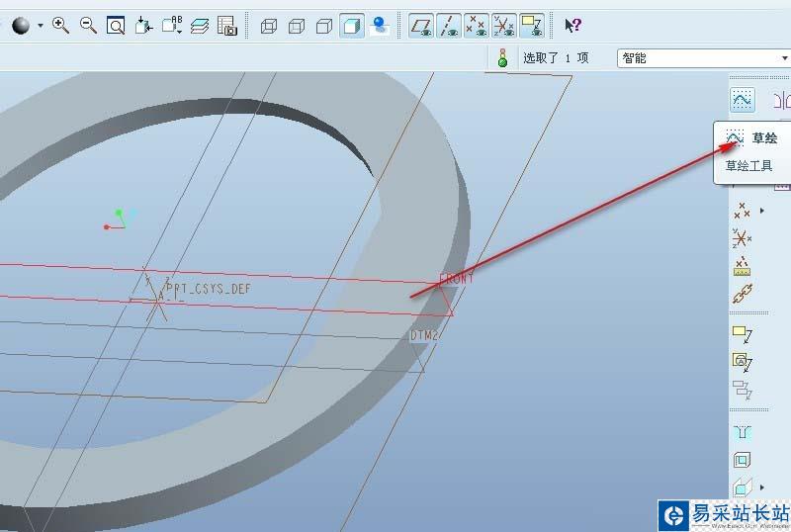The width and height of the screenshot is (791, 532).
Task: Click the datum coordinate system tool
Action: pyautogui.click(x=742, y=237)
